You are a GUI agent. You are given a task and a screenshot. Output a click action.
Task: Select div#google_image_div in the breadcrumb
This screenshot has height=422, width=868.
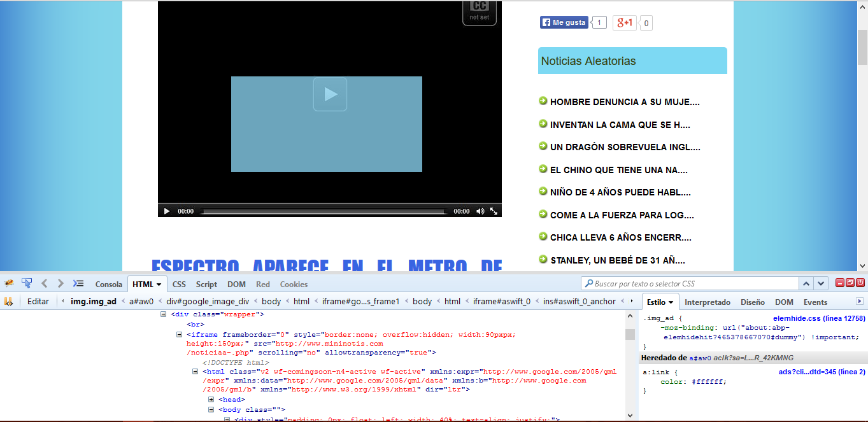208,302
